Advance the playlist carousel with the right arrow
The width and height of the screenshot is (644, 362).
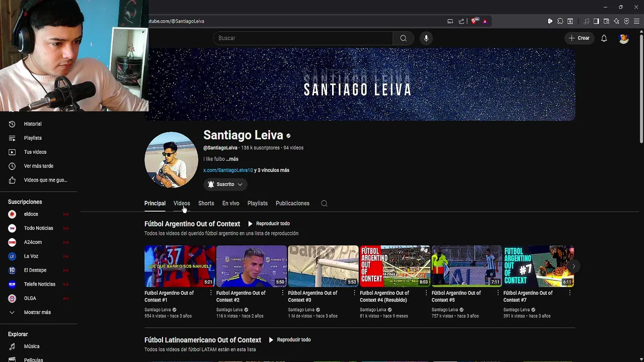[574, 266]
